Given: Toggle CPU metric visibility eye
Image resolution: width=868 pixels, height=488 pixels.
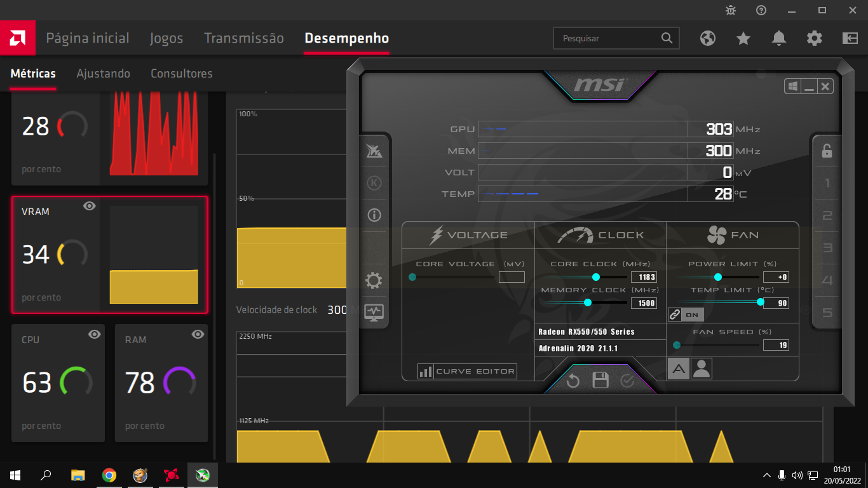Looking at the screenshot, I should (95, 334).
